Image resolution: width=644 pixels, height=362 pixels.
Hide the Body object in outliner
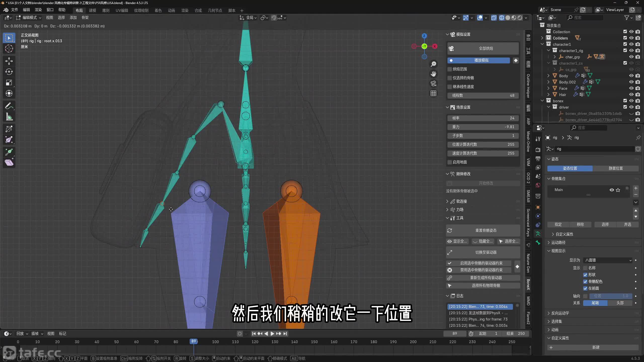click(631, 76)
